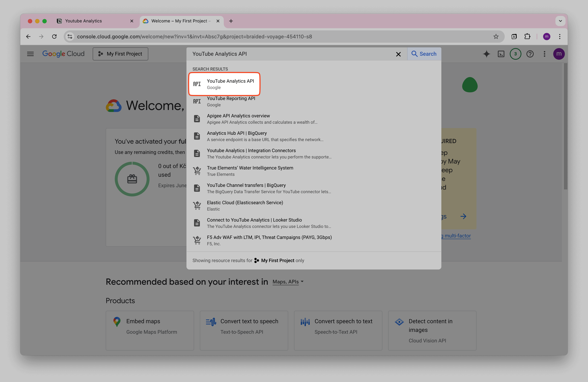This screenshot has width=588, height=382.
Task: Open the main navigation hamburger menu
Action: (30, 54)
